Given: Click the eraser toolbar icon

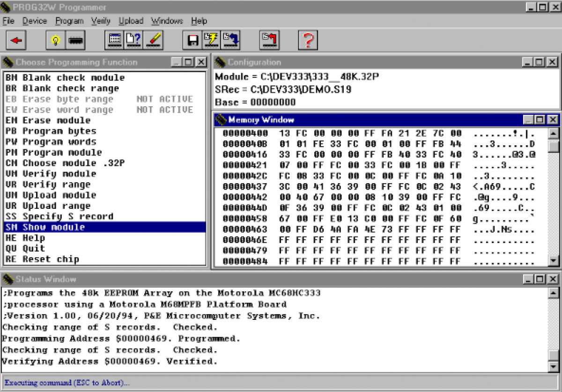Looking at the screenshot, I should point(153,40).
